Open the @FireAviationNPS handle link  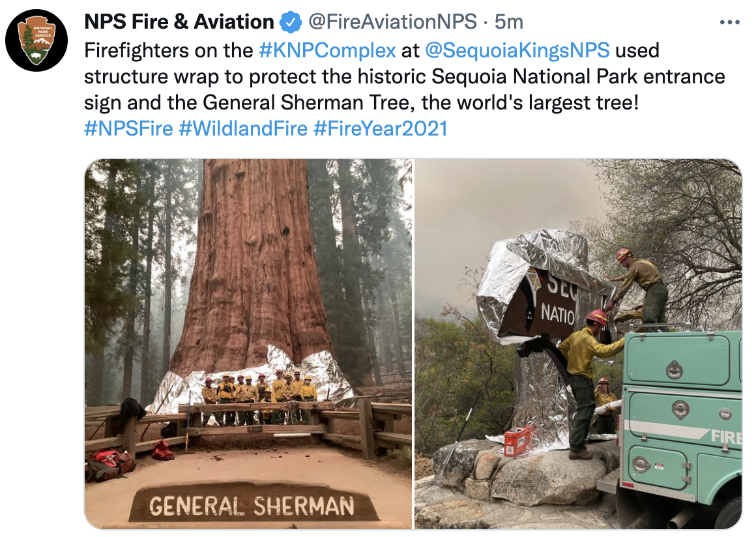pyautogui.click(x=392, y=22)
